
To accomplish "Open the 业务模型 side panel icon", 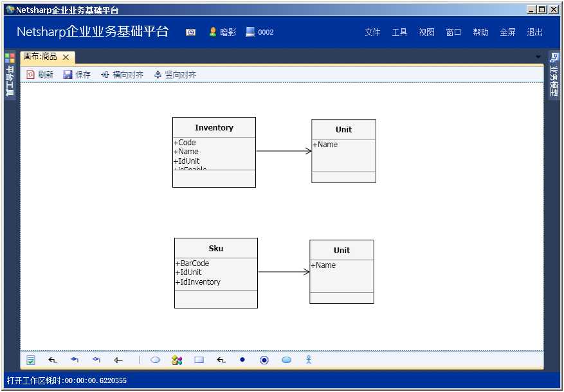I will point(554,57).
